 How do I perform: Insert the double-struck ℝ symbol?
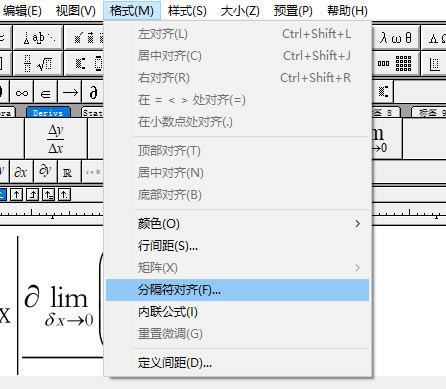point(69,171)
